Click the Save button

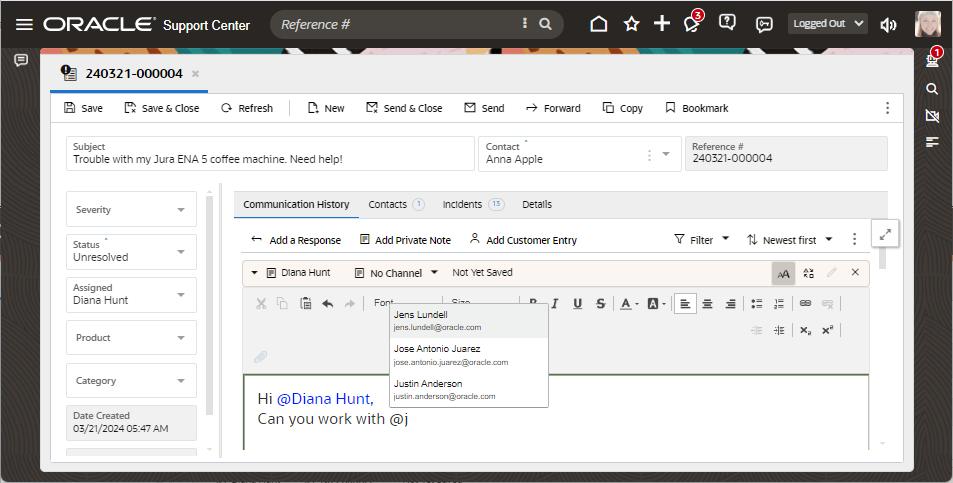click(x=83, y=108)
